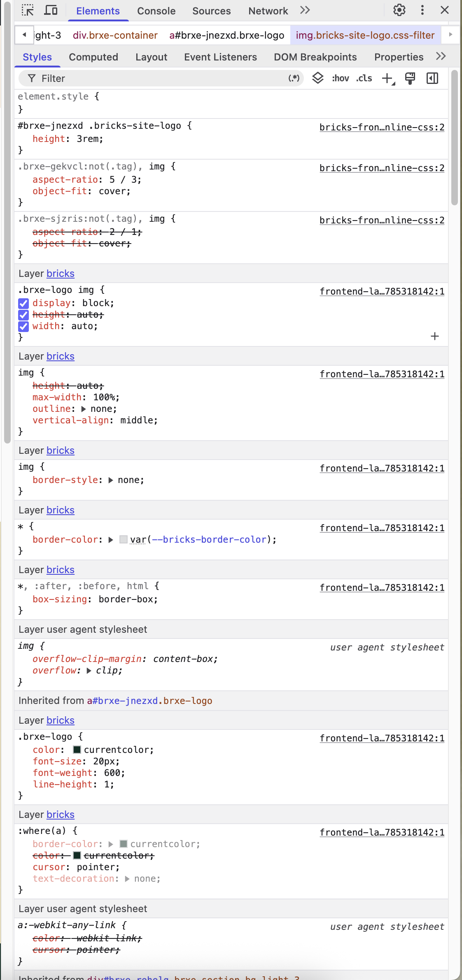The height and width of the screenshot is (980, 462).
Task: Click the Filter styles input field
Action: (161, 78)
